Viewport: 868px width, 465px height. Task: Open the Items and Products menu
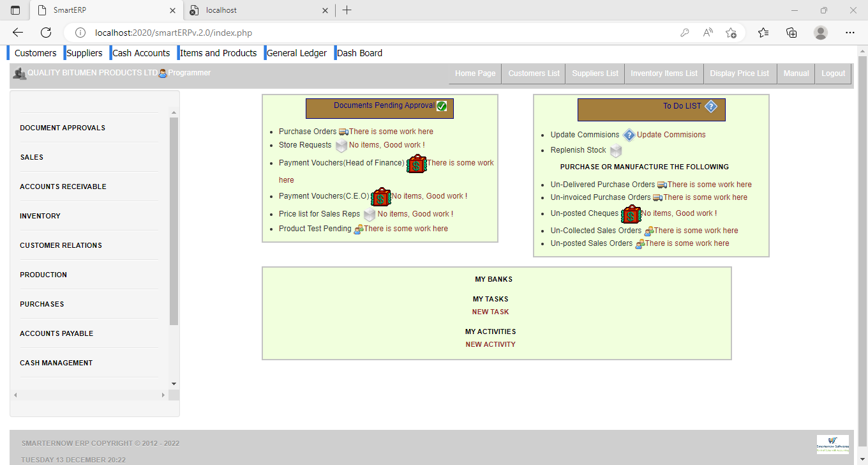point(218,53)
